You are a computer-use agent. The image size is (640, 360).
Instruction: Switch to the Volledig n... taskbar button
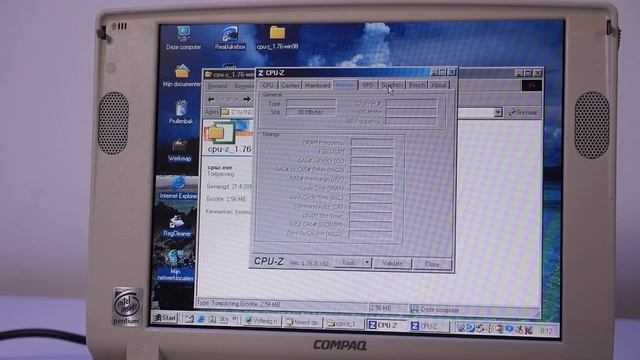tap(261, 321)
